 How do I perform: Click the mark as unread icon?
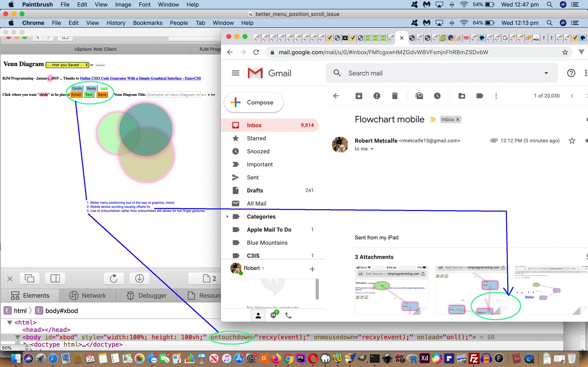[x=419, y=96]
